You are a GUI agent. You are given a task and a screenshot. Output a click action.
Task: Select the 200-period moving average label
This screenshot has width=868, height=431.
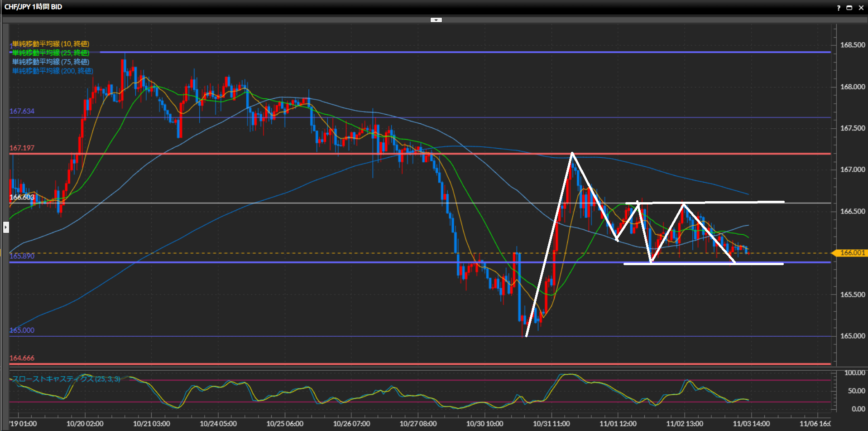click(x=53, y=71)
